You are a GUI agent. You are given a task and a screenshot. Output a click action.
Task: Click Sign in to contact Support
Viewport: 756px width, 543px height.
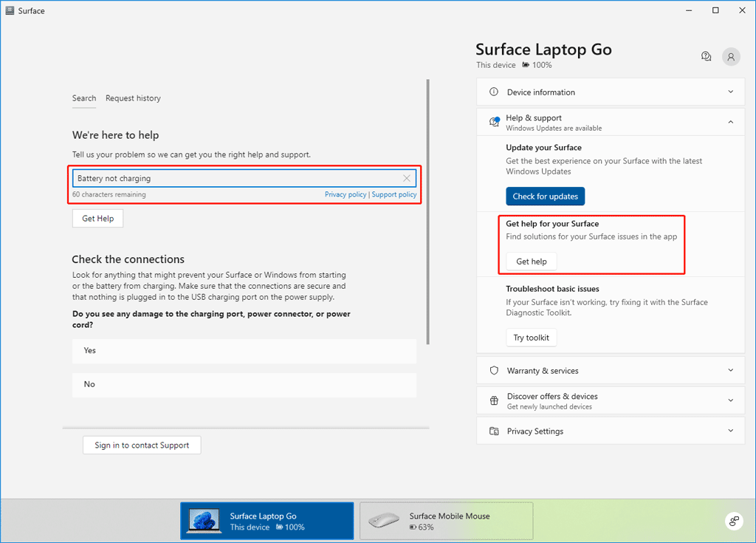[142, 445]
